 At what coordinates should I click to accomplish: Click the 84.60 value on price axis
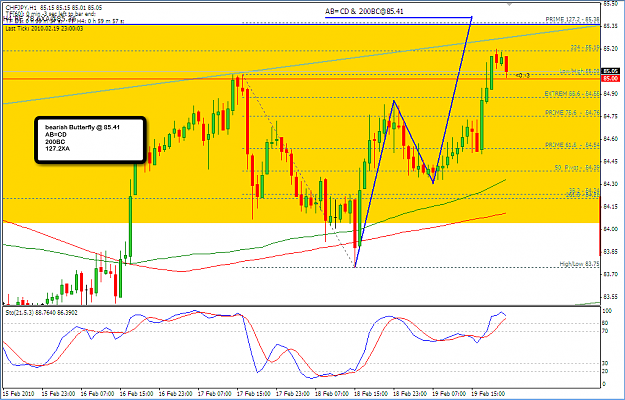[x=610, y=139]
